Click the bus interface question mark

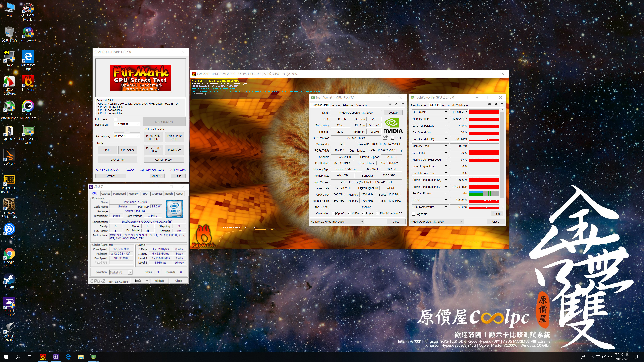point(402,150)
